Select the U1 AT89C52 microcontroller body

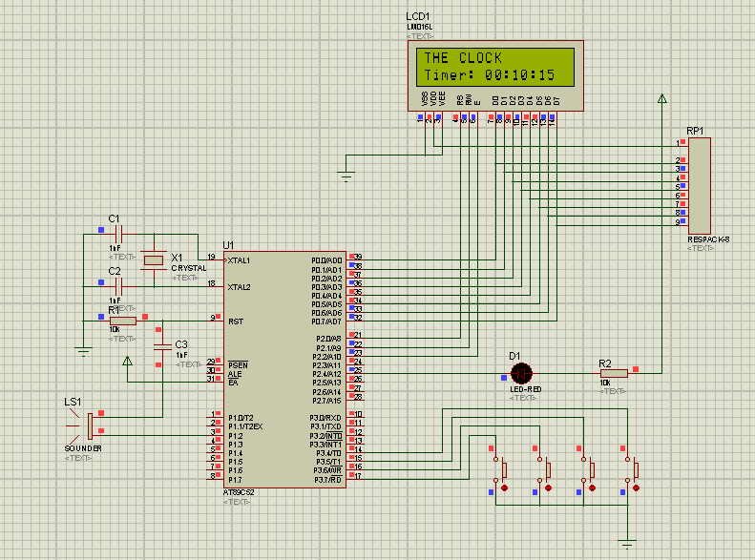tap(284, 369)
